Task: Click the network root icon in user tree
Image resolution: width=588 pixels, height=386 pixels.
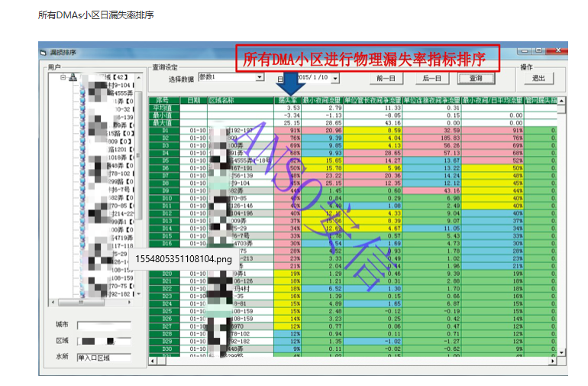Action: click(x=73, y=77)
